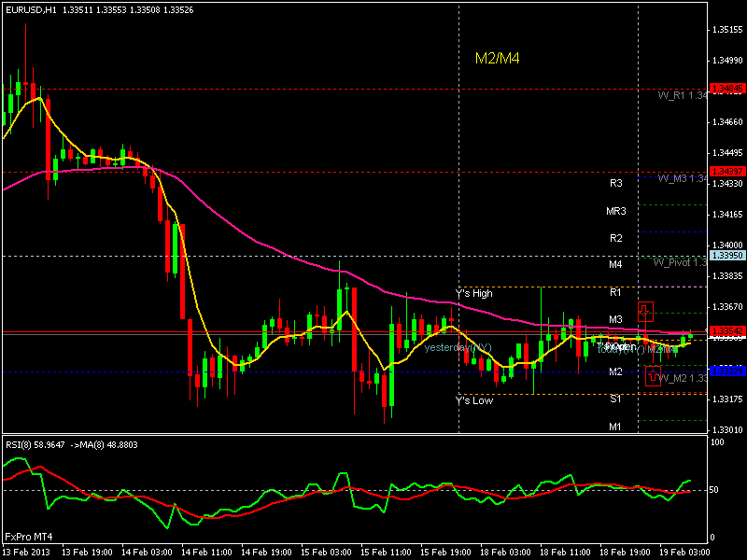Click the red 1.33542 price tag
This screenshot has width=747, height=560.
727,330
